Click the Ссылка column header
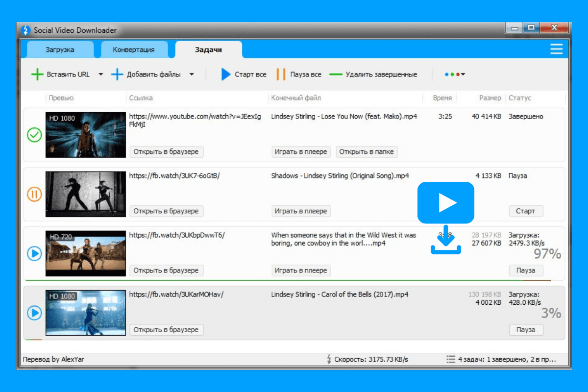Screen dimensions: 588x392 pyautogui.click(x=141, y=98)
